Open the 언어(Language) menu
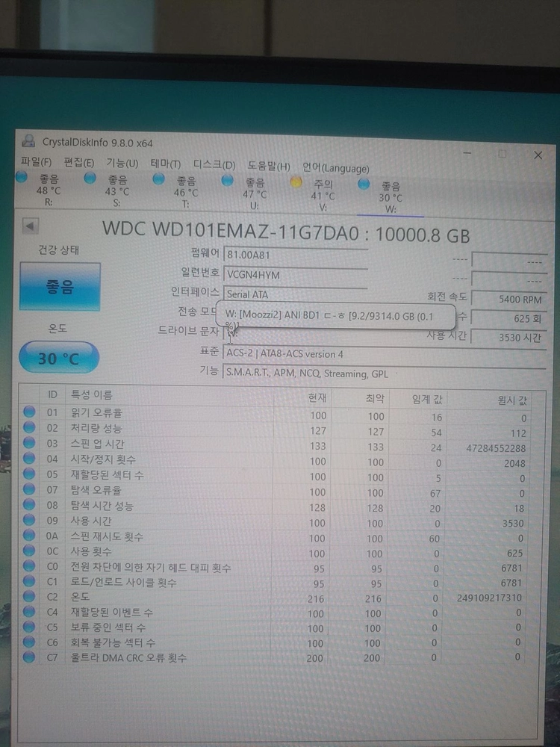The image size is (560, 747). (336, 168)
